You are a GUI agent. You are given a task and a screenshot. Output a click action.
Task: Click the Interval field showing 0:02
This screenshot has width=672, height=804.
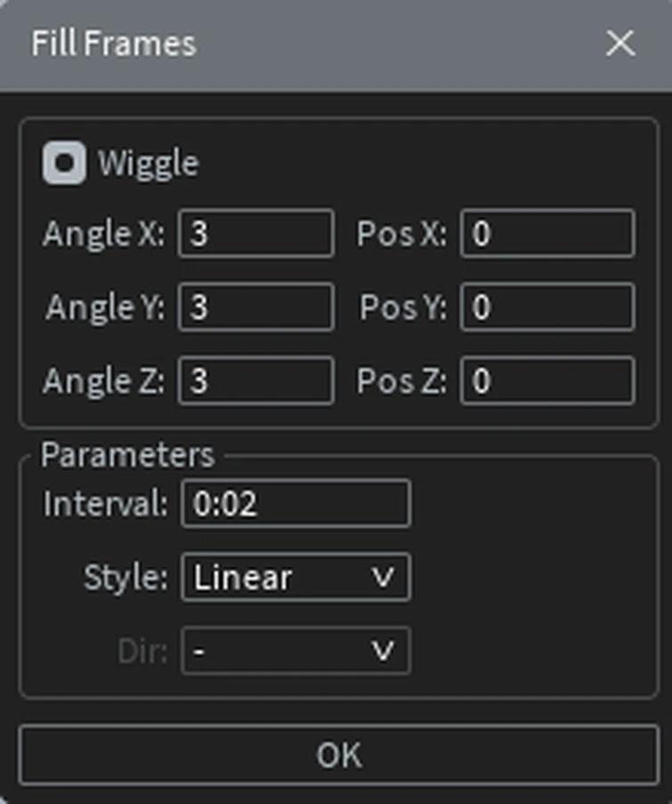[296, 504]
